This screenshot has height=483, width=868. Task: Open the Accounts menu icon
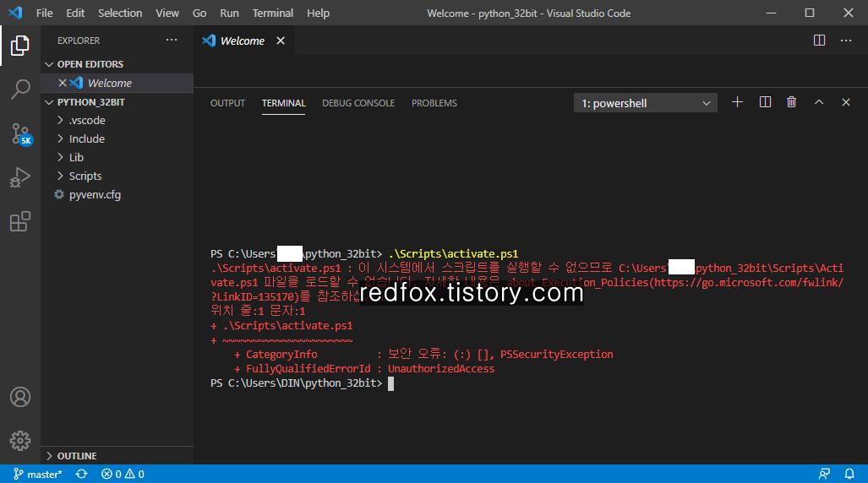click(20, 397)
